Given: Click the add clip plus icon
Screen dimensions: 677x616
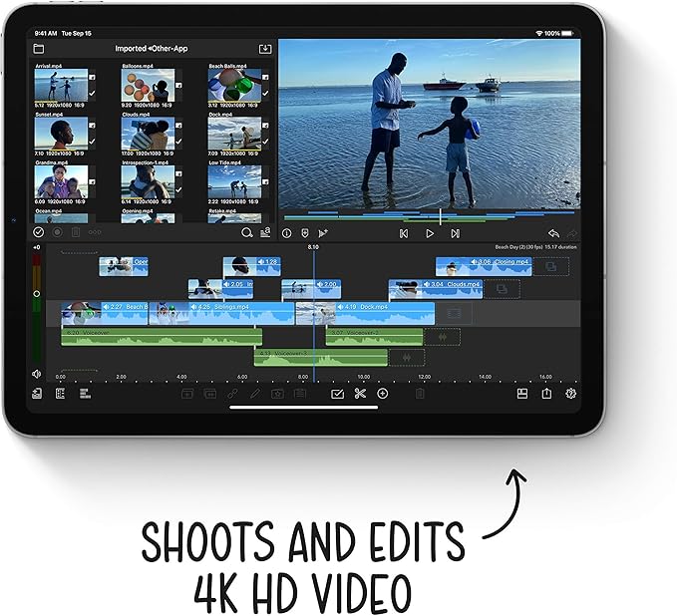Looking at the screenshot, I should pos(383,394).
